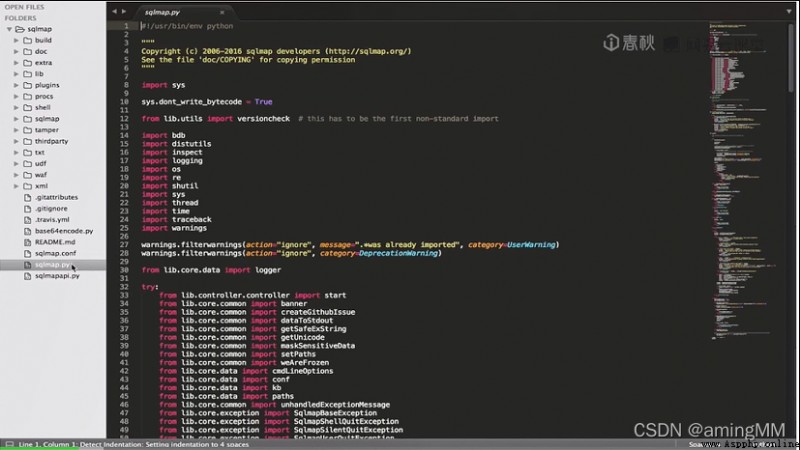Image resolution: width=800 pixels, height=450 pixels.
Task: Expand the extra folder arrow
Action: coord(16,63)
